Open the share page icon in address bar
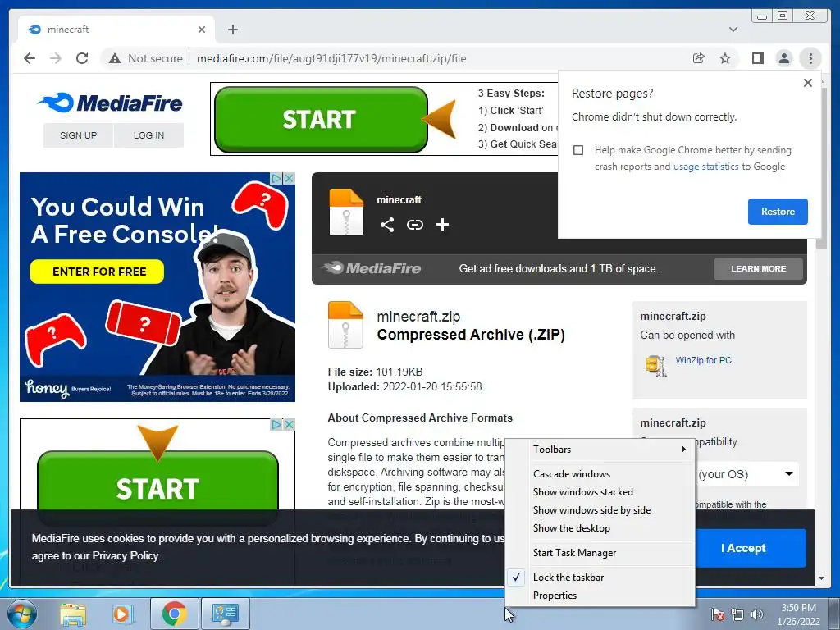840x630 pixels. tap(699, 58)
